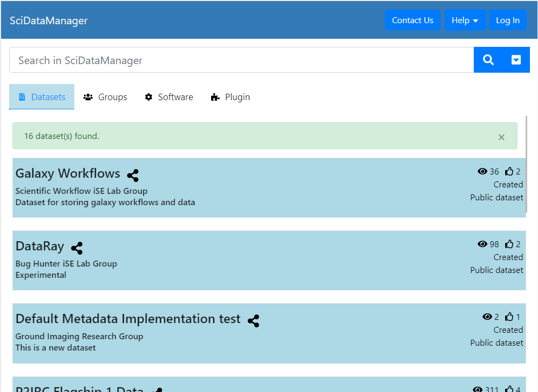
Task: Click the Datasets tab file icon
Action: [22, 97]
